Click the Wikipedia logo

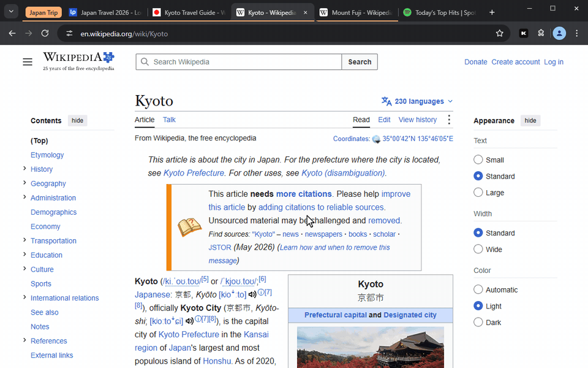pyautogui.click(x=78, y=61)
